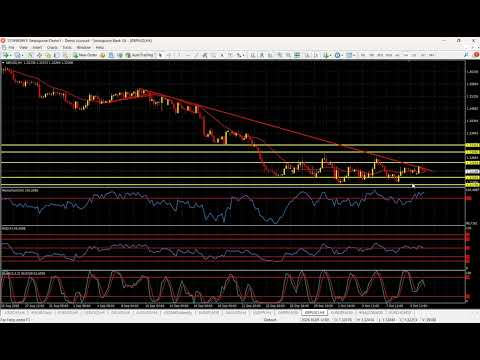Zoom out on the chart

click(288, 55)
